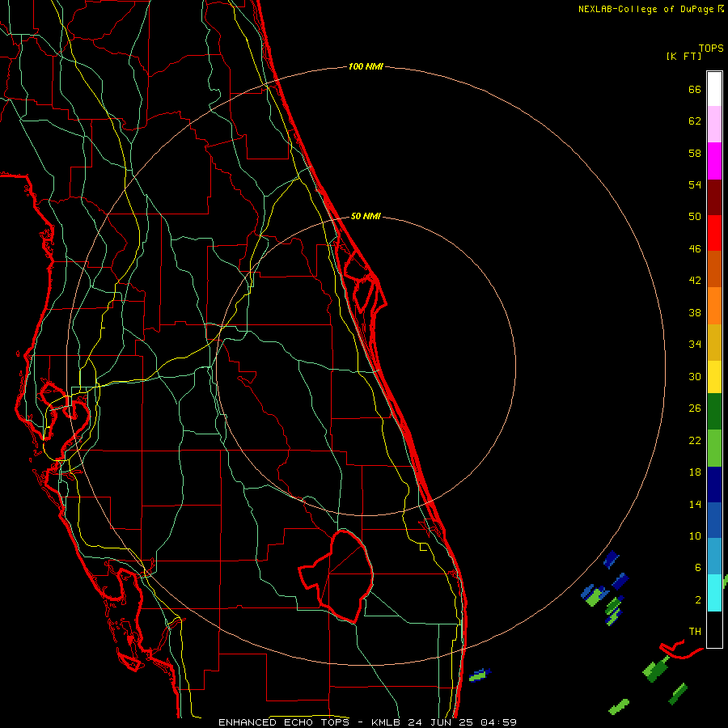Click the '42' legend value label

(x=695, y=281)
